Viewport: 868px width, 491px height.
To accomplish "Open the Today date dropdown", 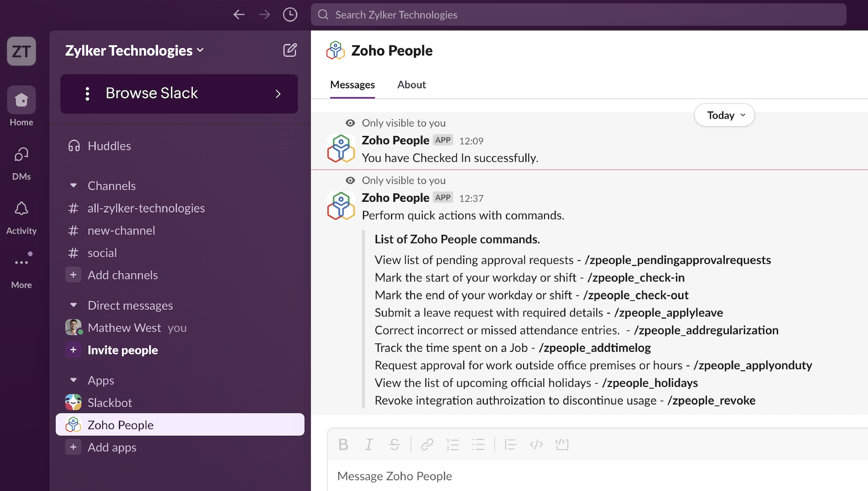I will [724, 115].
